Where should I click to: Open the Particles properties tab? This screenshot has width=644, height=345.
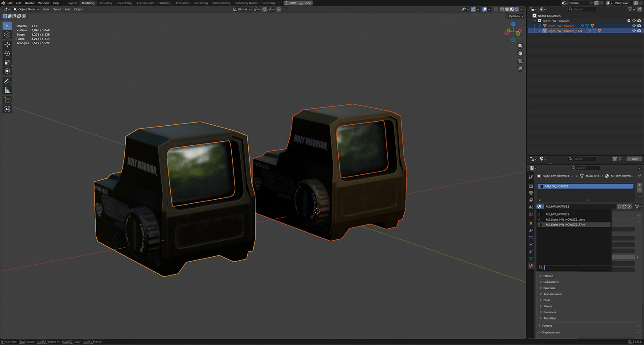(x=531, y=238)
